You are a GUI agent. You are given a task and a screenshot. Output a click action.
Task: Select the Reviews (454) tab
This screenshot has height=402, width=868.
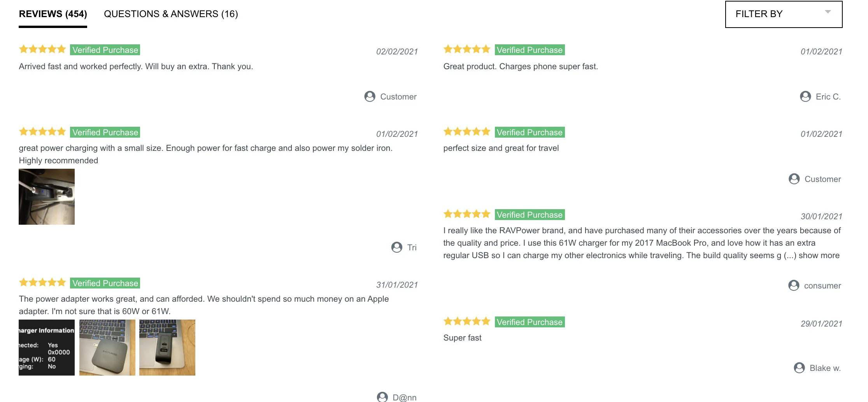(x=53, y=14)
